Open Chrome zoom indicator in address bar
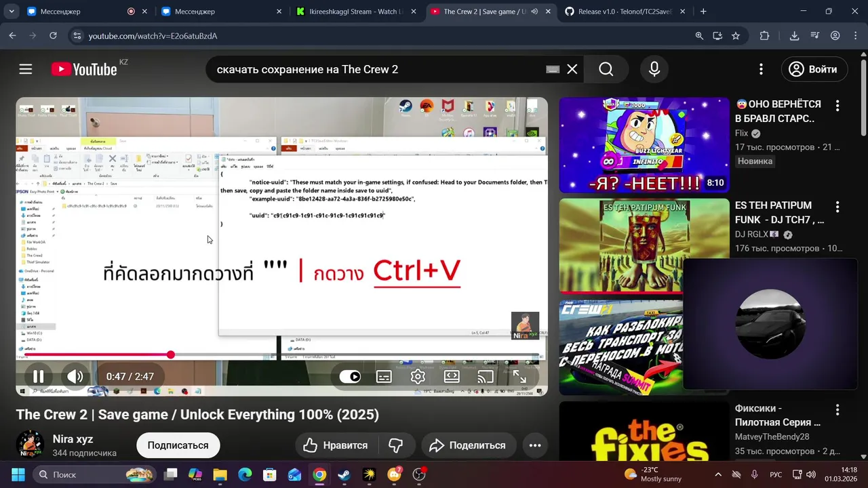Image resolution: width=868 pixels, height=488 pixels. click(x=699, y=36)
